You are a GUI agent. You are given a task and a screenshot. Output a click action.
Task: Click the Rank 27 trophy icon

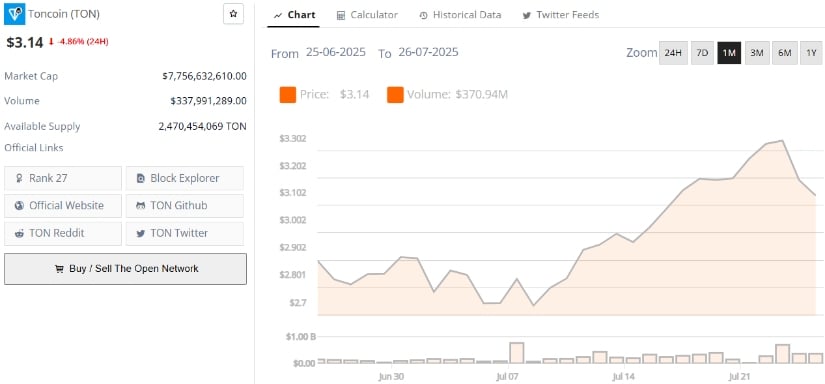coord(19,179)
